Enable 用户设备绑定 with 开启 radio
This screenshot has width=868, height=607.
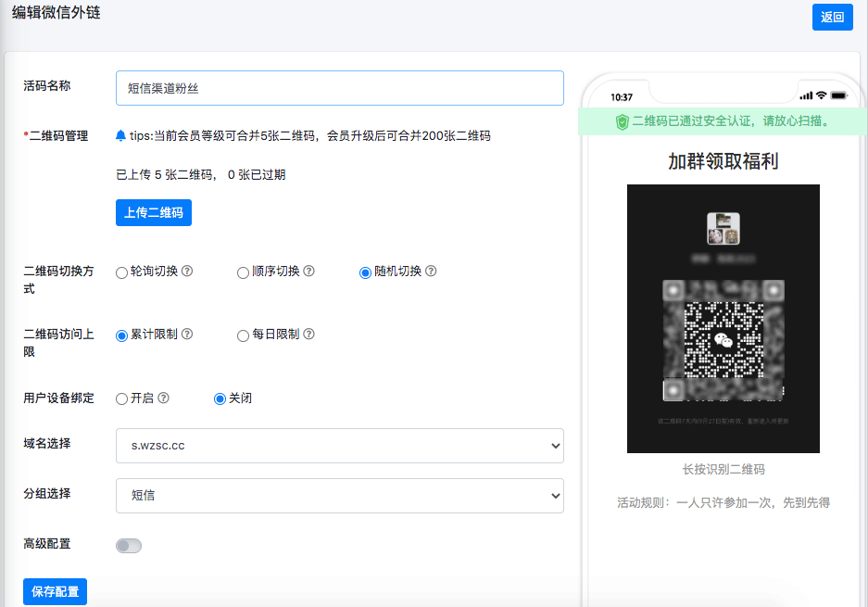tap(121, 398)
